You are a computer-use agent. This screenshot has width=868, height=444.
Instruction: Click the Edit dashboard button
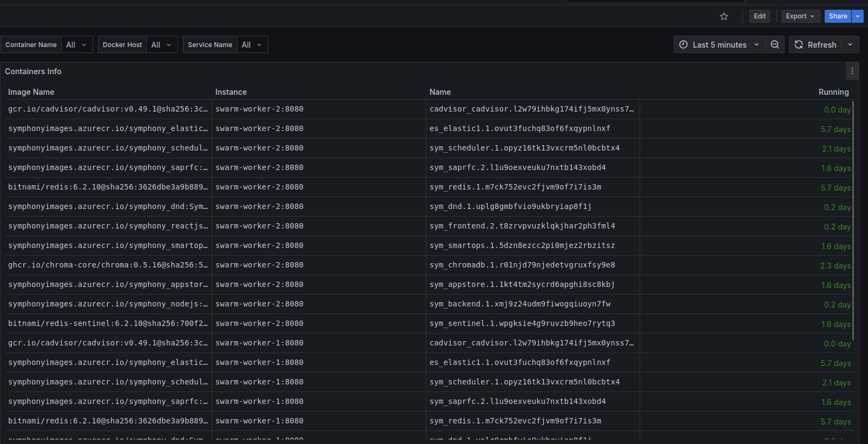coord(760,16)
